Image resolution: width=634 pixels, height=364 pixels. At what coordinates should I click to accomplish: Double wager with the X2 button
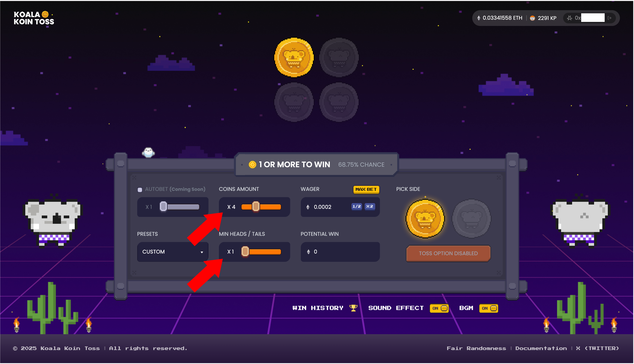(x=369, y=206)
